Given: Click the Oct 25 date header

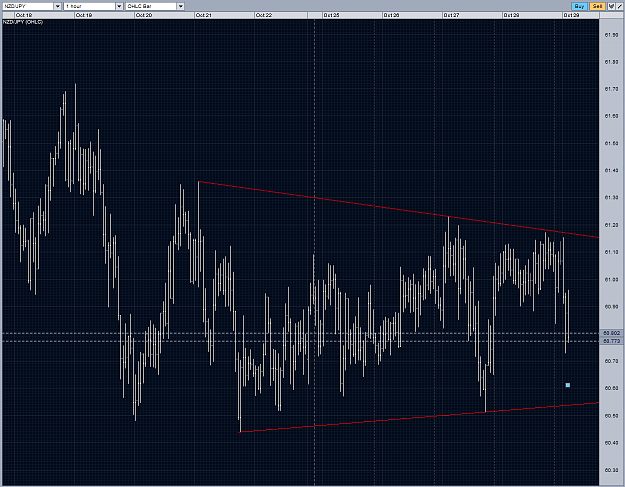Looking at the screenshot, I should click(x=352, y=15).
